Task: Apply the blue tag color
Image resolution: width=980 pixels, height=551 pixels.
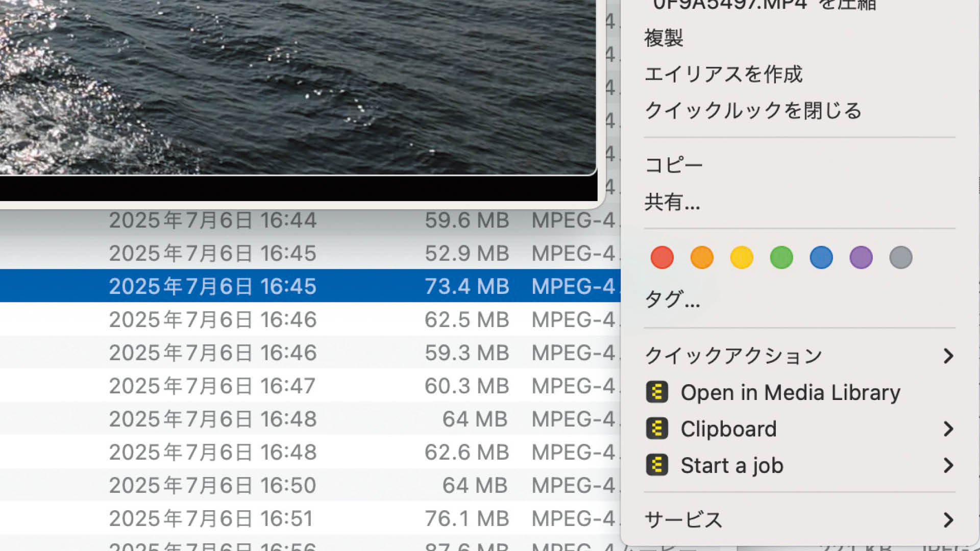Action: (x=821, y=257)
